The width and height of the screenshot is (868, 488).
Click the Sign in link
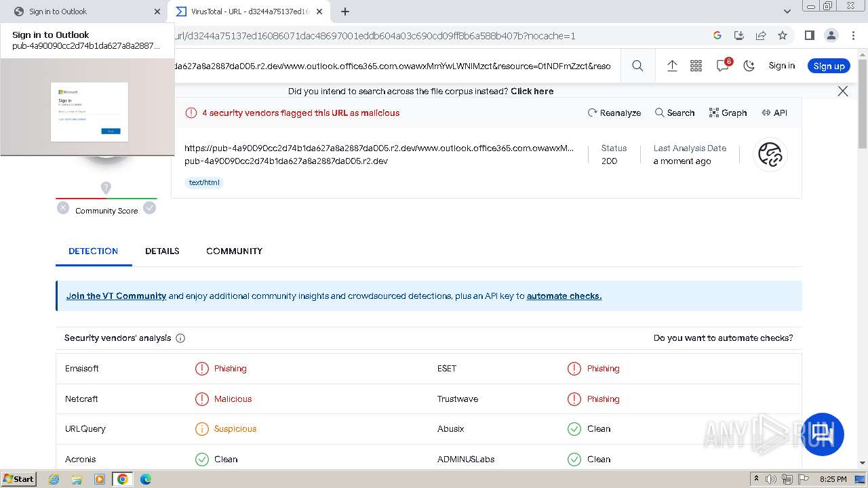pyautogui.click(x=781, y=66)
